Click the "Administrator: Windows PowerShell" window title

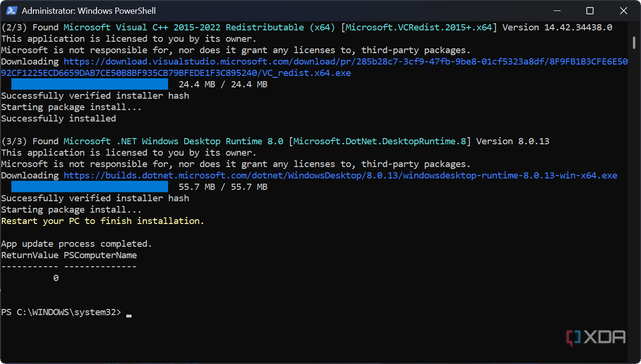coord(89,10)
